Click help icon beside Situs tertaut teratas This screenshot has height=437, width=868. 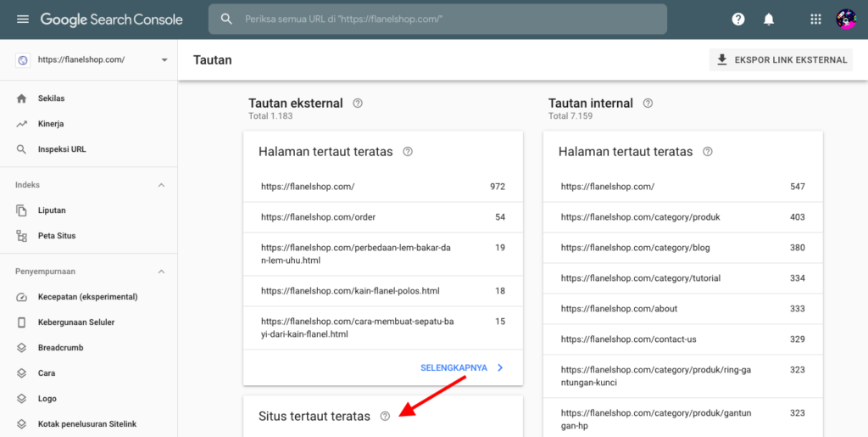click(x=386, y=416)
